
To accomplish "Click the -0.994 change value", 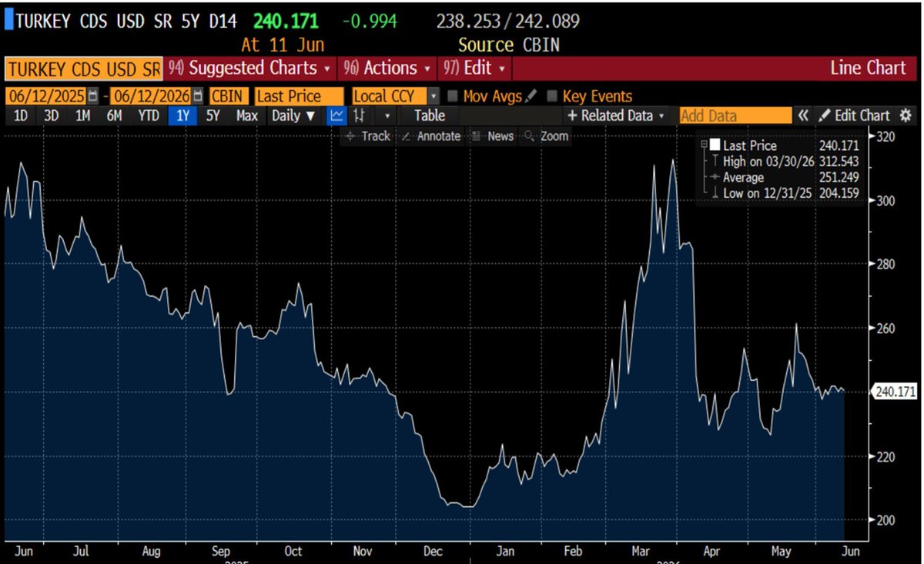I will click(369, 21).
